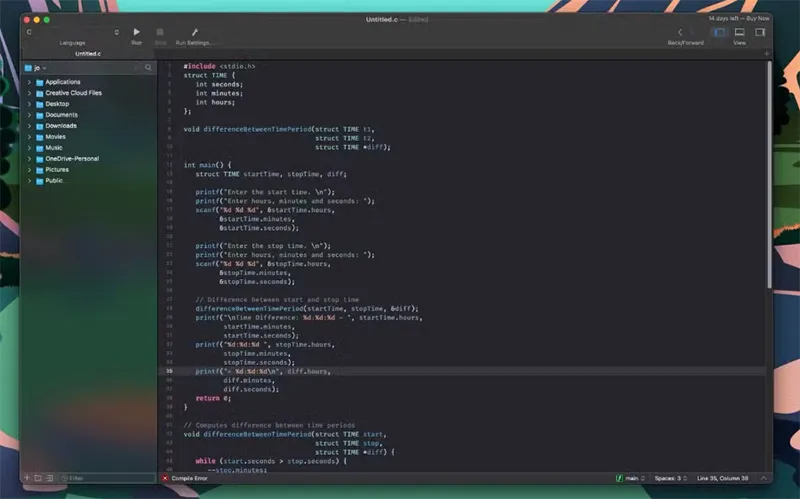
Task: Select the Downloads folder in sidebar
Action: click(60, 126)
